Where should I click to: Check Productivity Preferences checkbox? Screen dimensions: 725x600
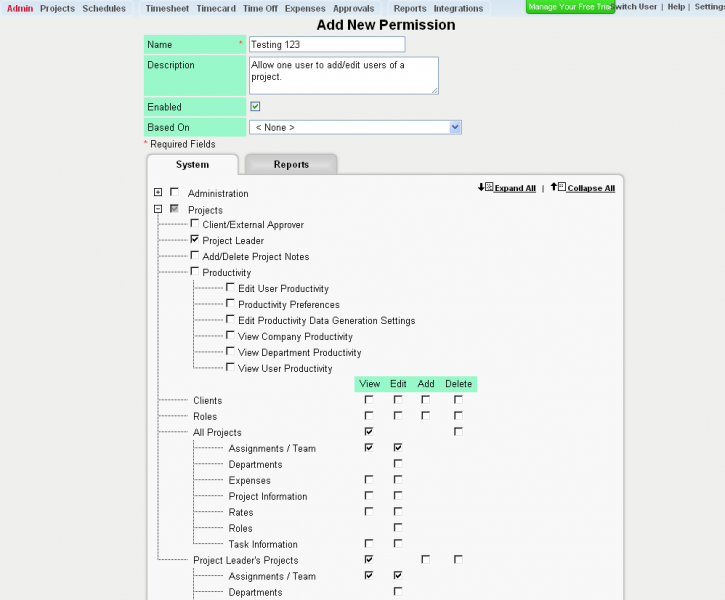(230, 303)
